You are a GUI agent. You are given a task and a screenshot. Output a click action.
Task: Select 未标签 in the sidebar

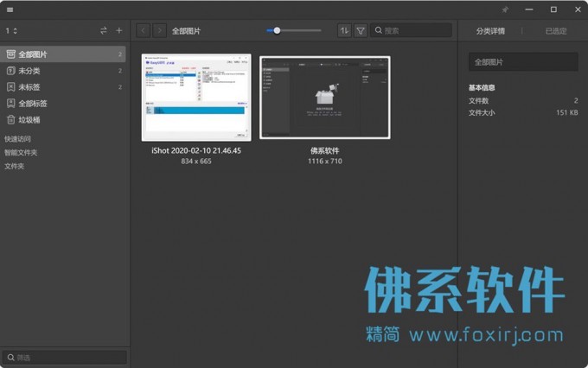63,87
